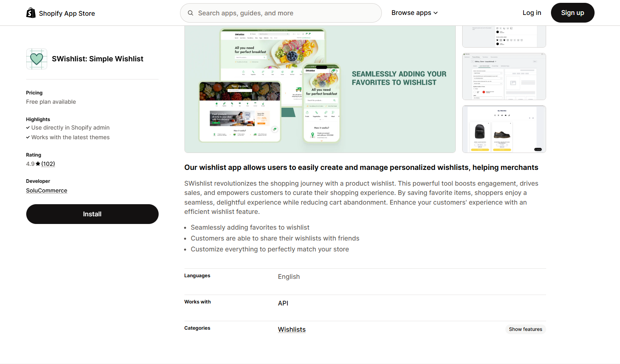
Task: Click the rating star icon
Action: [38, 164]
